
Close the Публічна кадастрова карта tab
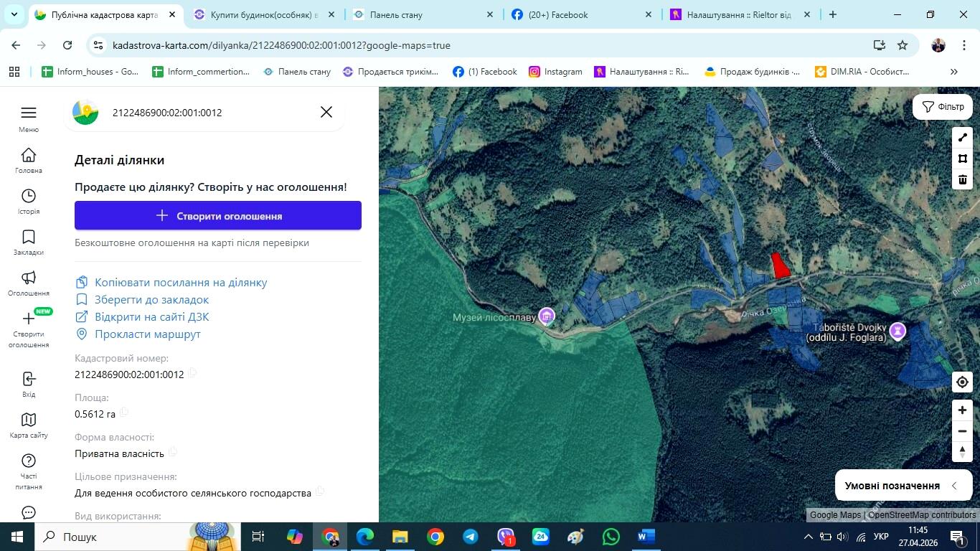click(x=172, y=14)
